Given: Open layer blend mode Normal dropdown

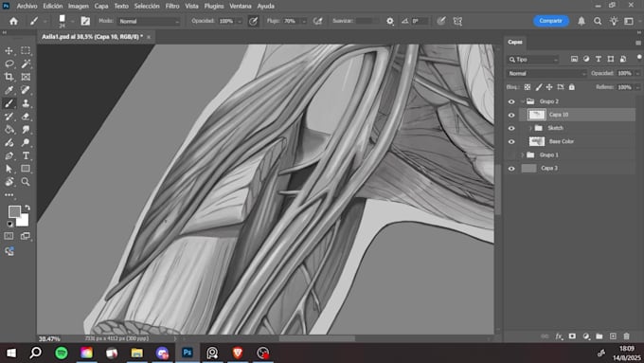Looking at the screenshot, I should [x=546, y=74].
